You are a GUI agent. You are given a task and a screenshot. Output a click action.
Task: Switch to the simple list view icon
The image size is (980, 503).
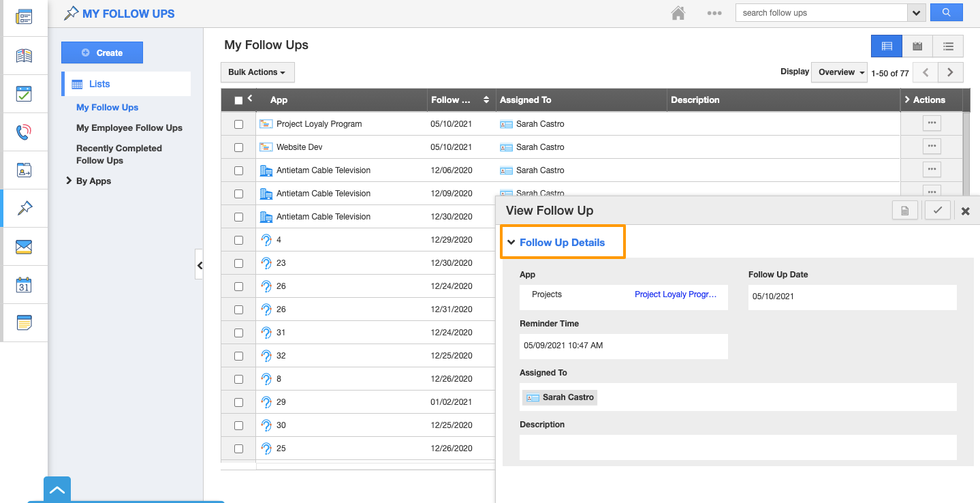click(x=948, y=46)
